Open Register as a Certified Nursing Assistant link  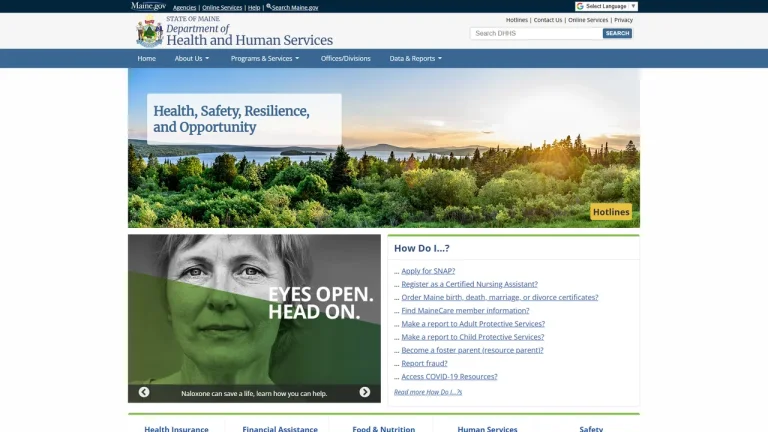469,284
